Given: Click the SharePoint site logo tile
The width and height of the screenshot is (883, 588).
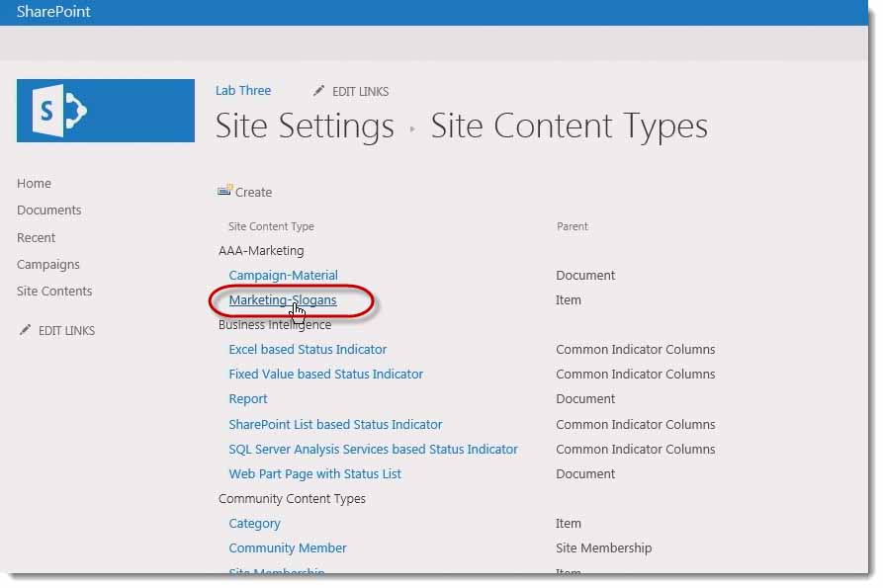Looking at the screenshot, I should point(105,111).
